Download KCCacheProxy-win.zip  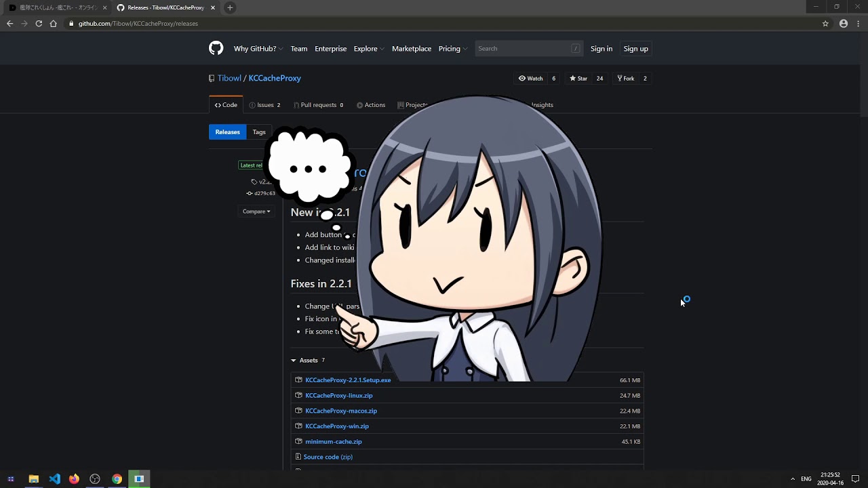337,426
